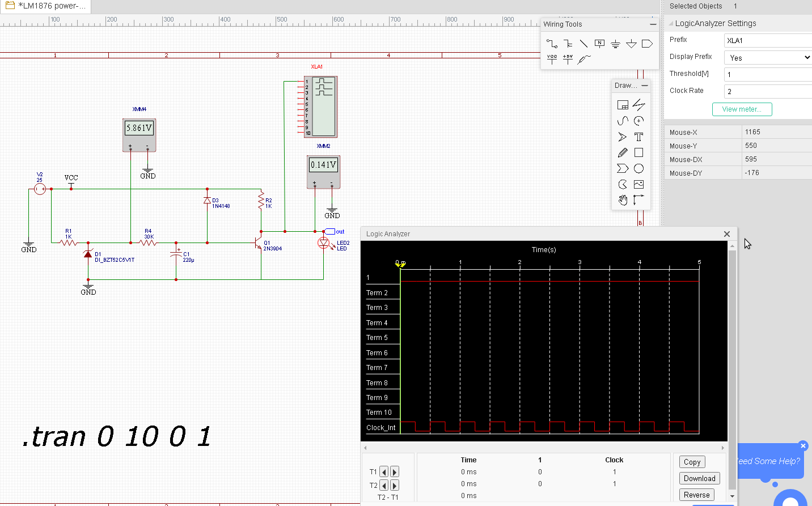Select the .tran 0 10 0 1 directive text
This screenshot has height=506, width=812.
[116, 436]
